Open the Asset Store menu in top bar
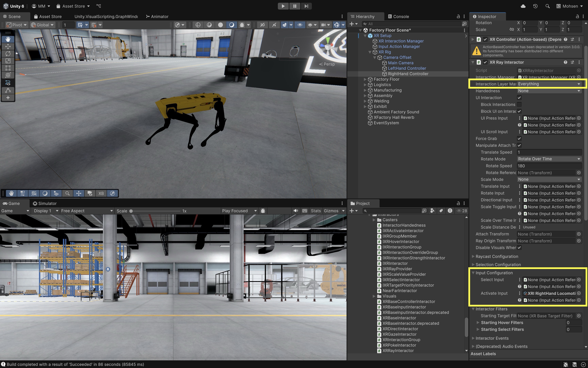Image resolution: width=588 pixels, height=368 pixels. (x=73, y=6)
